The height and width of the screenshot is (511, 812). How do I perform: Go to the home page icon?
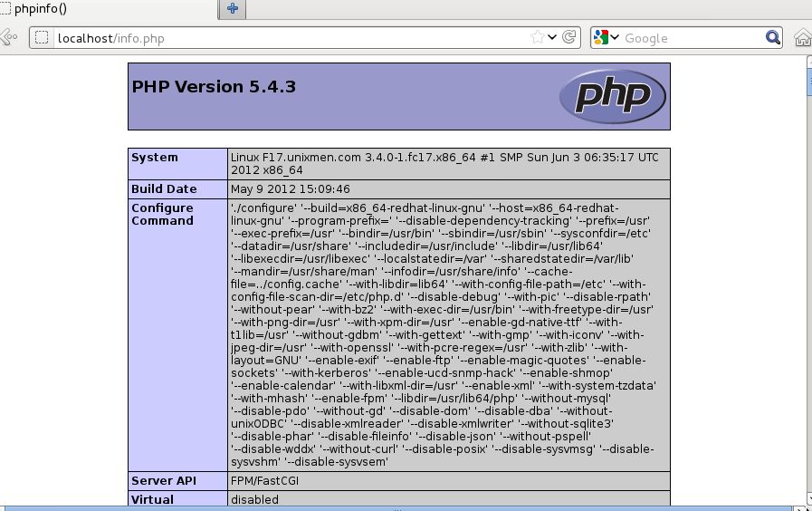803,38
